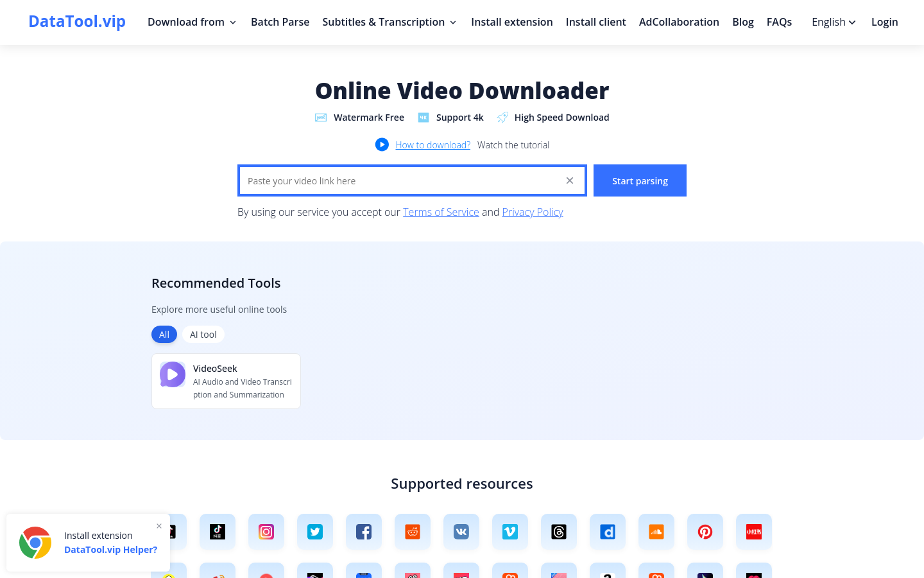Screen dimensions: 924x578
Task: Open the SoundCloud resource icon
Action: click(x=656, y=532)
